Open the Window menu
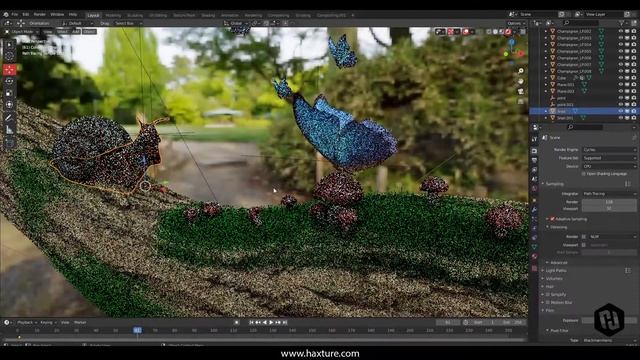 [x=57, y=14]
